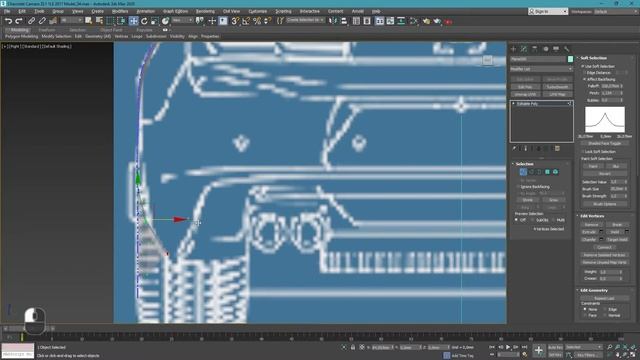Image resolution: width=640 pixels, height=360 pixels.
Task: Open the Display tab in command panel
Action: (x=556, y=49)
